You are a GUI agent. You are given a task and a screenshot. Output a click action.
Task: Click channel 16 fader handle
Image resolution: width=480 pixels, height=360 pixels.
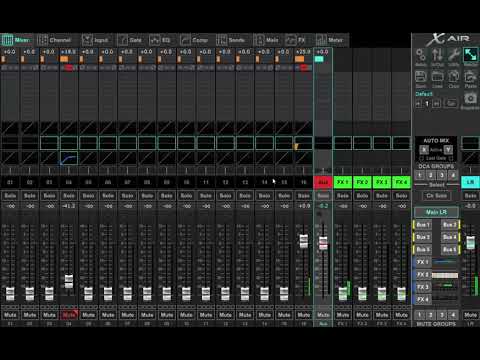304,241
